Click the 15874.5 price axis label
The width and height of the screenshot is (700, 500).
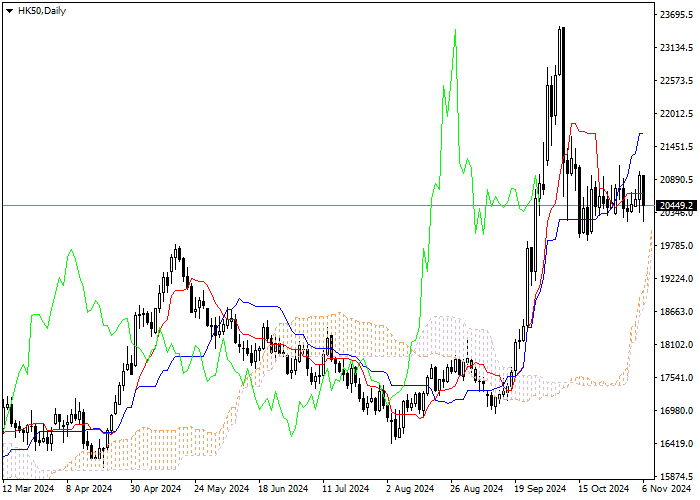(676, 476)
